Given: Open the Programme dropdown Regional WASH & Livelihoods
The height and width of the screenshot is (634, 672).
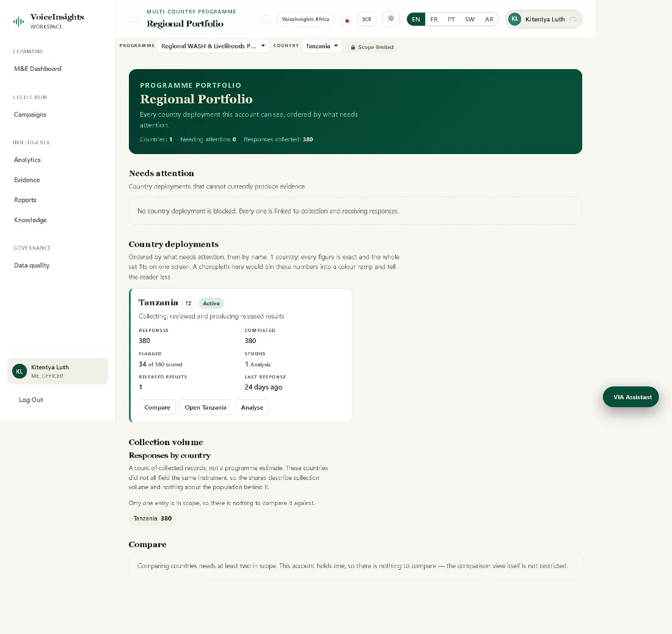Looking at the screenshot, I should [x=213, y=46].
